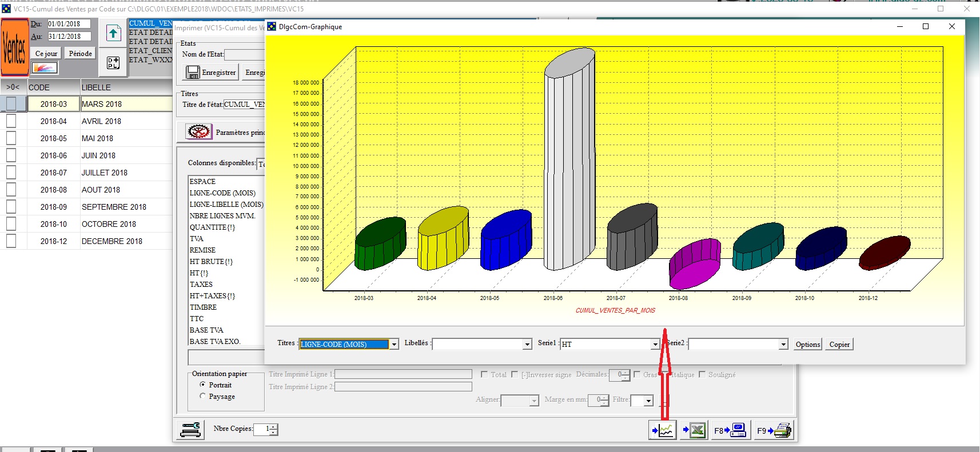Select the ETAT_WXXX list entry
The height and width of the screenshot is (452, 980).
pos(150,60)
